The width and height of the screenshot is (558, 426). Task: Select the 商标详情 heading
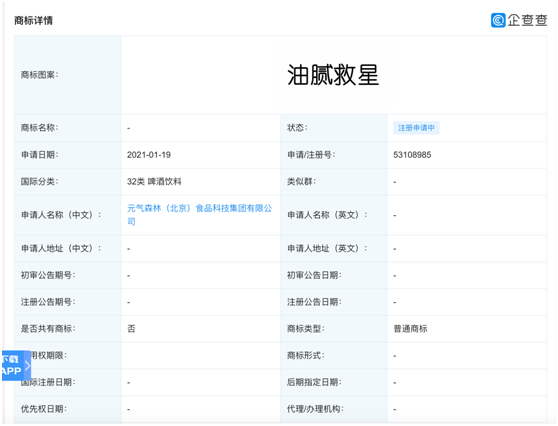[33, 20]
